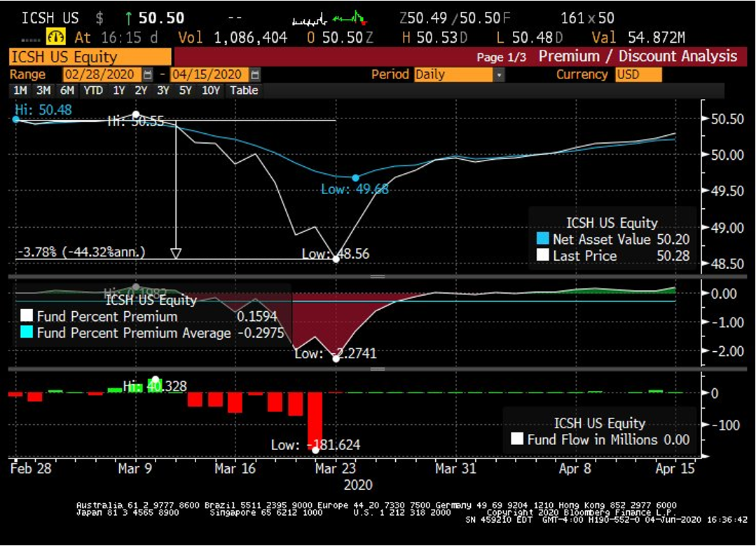
Task: Click the Low: 48.56 price data point marker
Action: pos(336,259)
